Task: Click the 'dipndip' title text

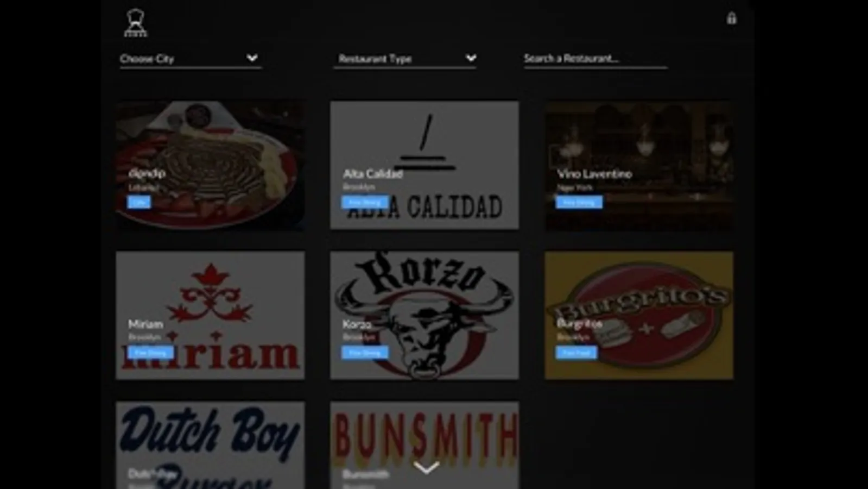Action: (147, 173)
